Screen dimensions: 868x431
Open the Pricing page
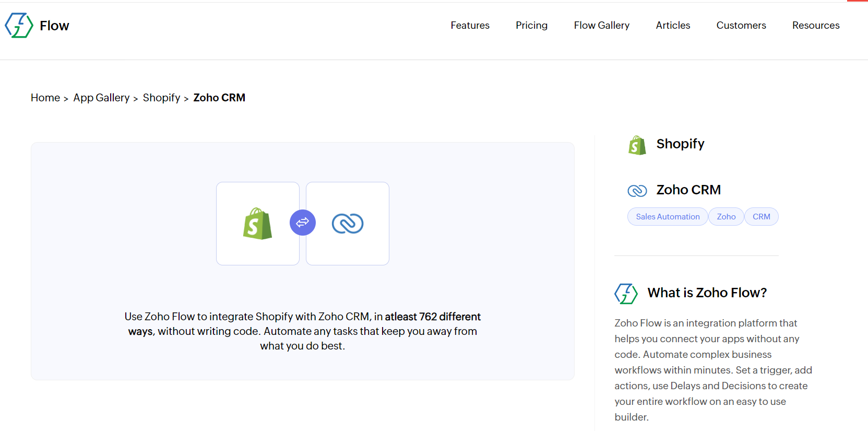tap(531, 25)
